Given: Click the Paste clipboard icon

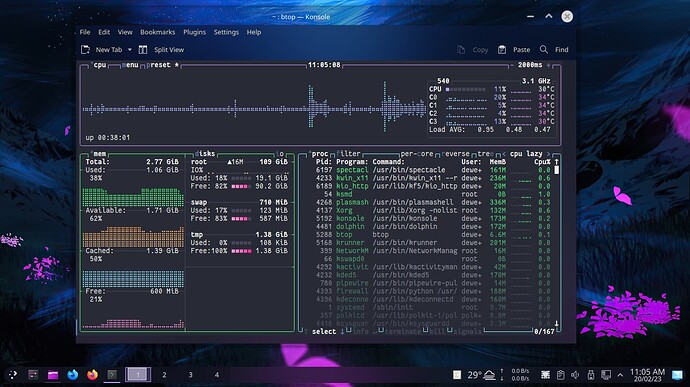Looking at the screenshot, I should (502, 50).
